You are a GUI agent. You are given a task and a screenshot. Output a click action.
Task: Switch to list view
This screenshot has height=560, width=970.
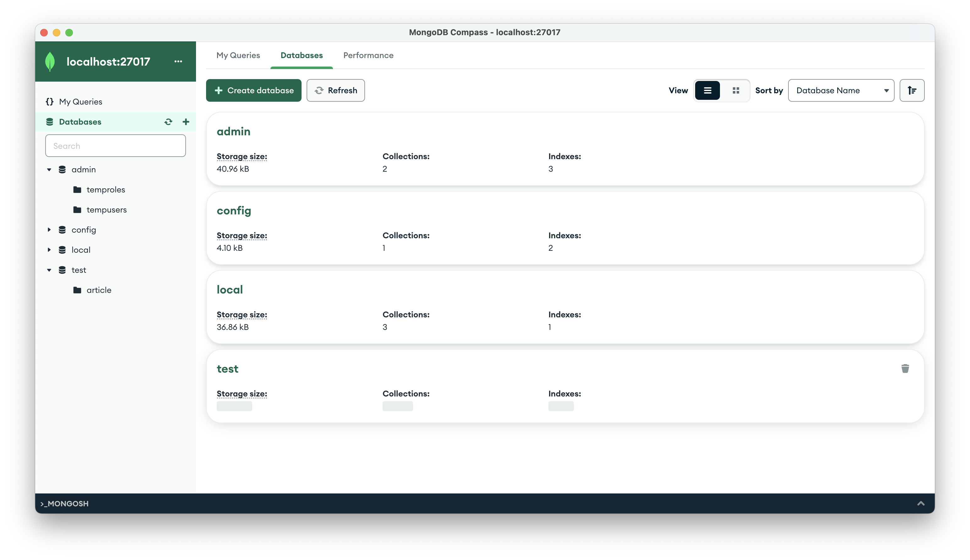(x=707, y=90)
